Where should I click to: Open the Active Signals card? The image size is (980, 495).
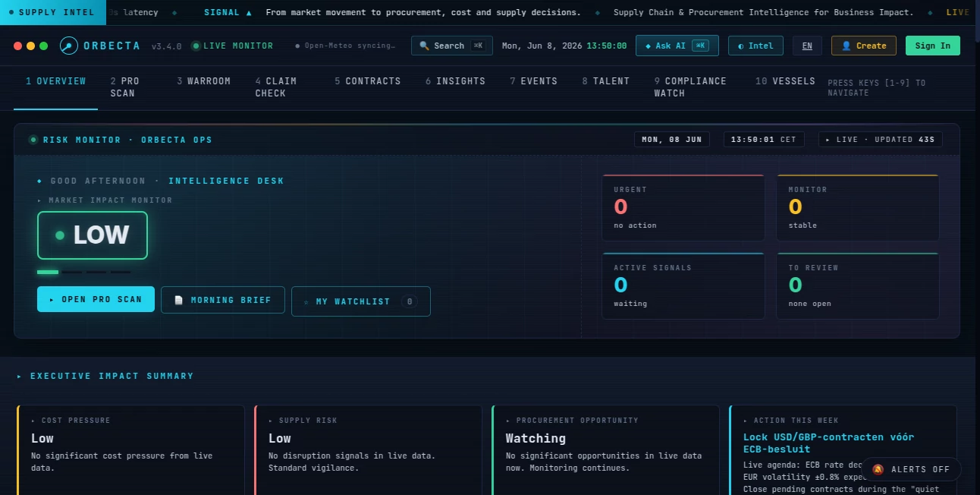point(683,286)
